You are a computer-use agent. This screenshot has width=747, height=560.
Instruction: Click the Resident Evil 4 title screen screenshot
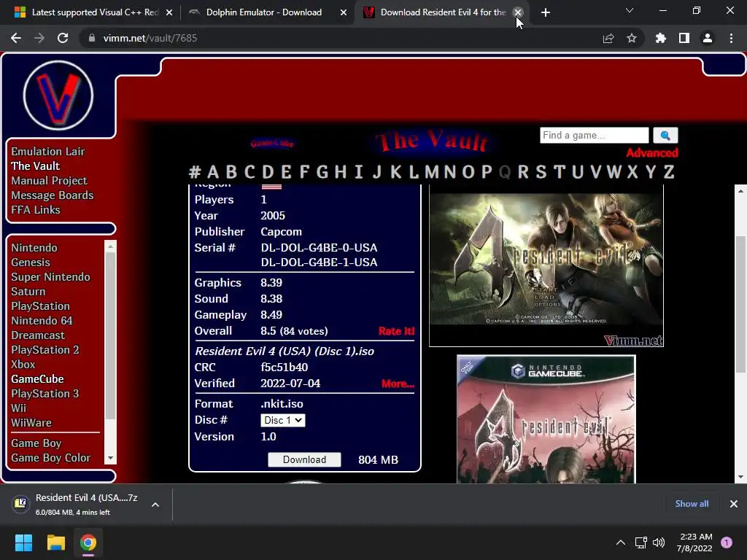(546, 265)
